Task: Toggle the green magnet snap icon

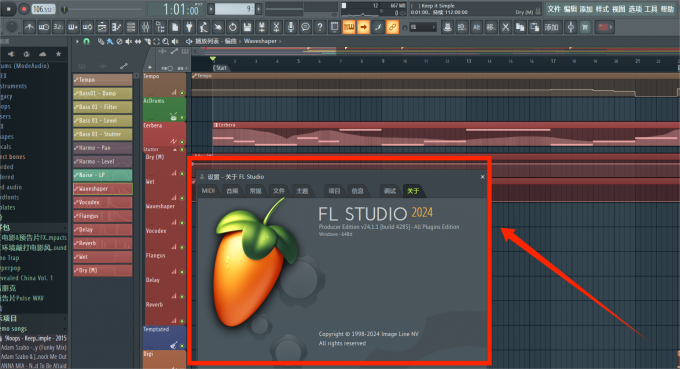Action: [x=86, y=42]
